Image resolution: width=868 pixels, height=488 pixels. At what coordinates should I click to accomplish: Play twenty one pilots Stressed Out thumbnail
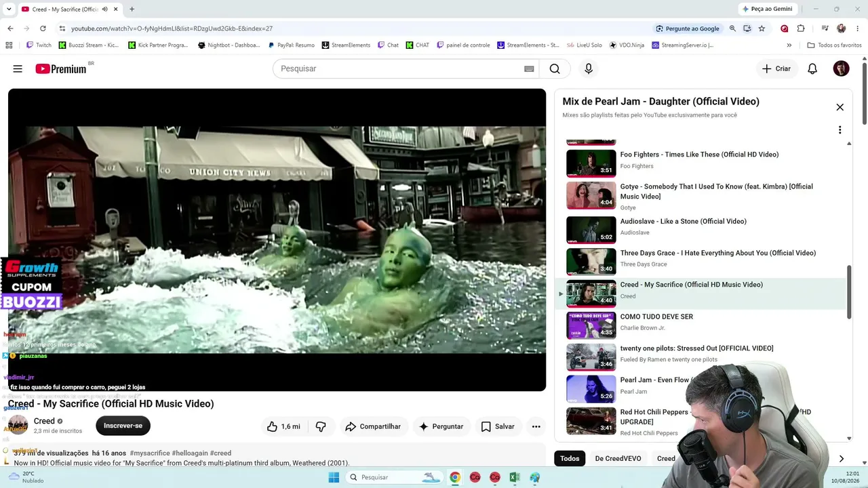tap(591, 357)
